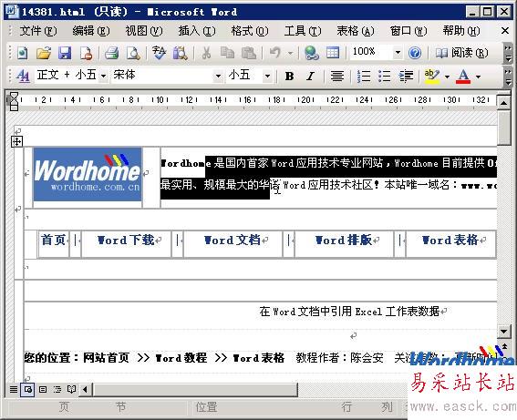
Task: Click vertical scrollbar up arrow
Action: pyautogui.click(x=503, y=103)
